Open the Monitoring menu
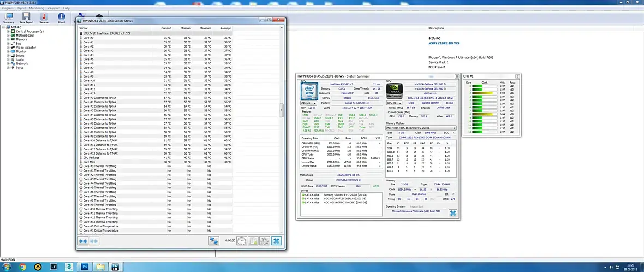This screenshot has height=272, width=644. click(37, 8)
